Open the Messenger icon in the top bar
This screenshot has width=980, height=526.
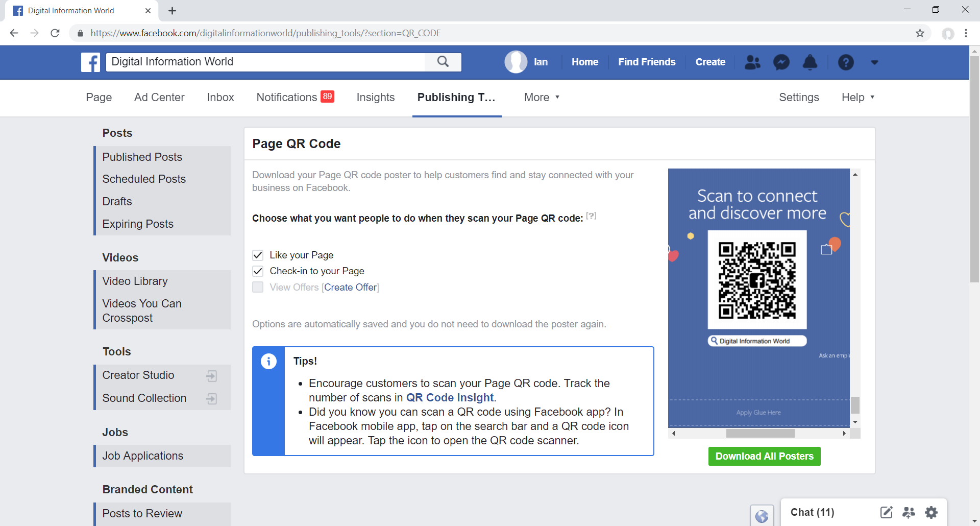point(780,62)
